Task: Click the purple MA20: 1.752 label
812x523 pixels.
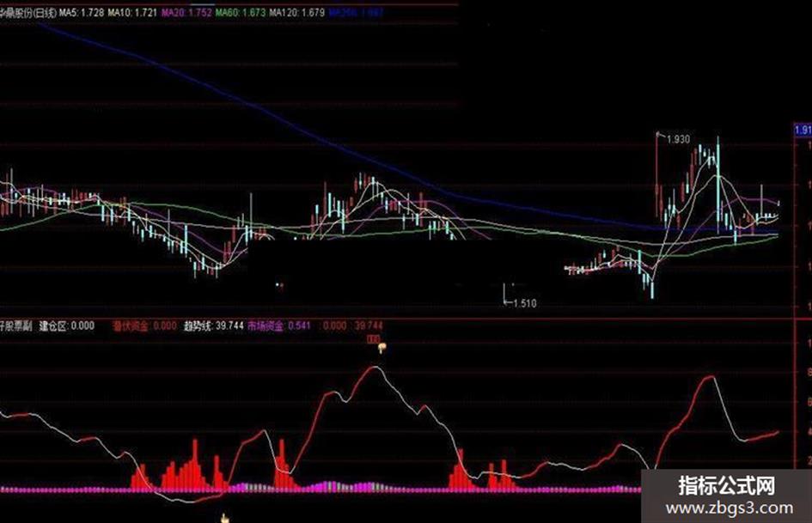Action: (186, 12)
